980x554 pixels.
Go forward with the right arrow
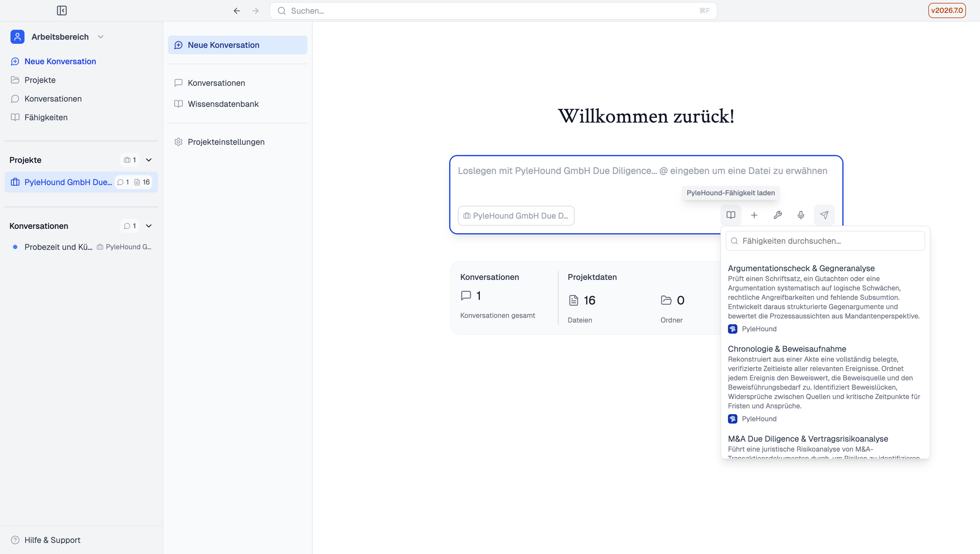pyautogui.click(x=256, y=11)
